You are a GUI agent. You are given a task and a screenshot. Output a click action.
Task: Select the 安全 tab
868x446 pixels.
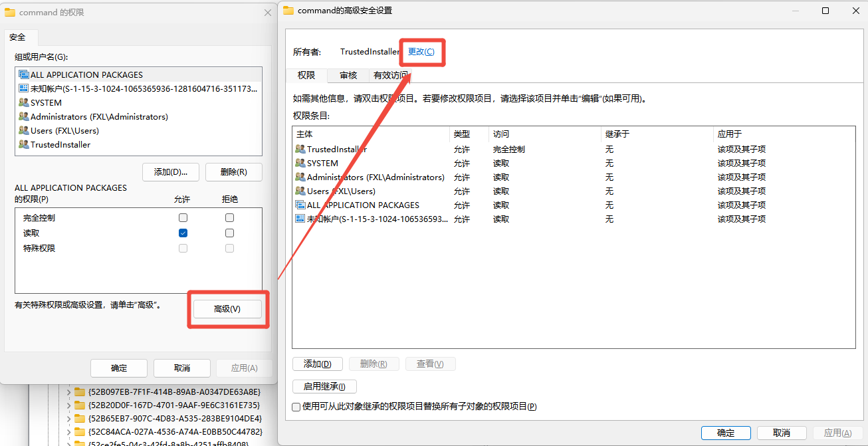17,37
